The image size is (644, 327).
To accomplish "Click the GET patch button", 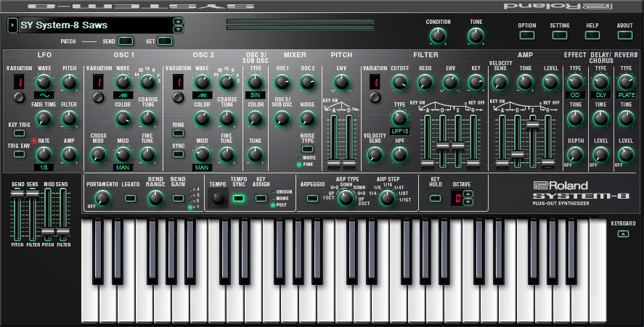I will tap(164, 41).
